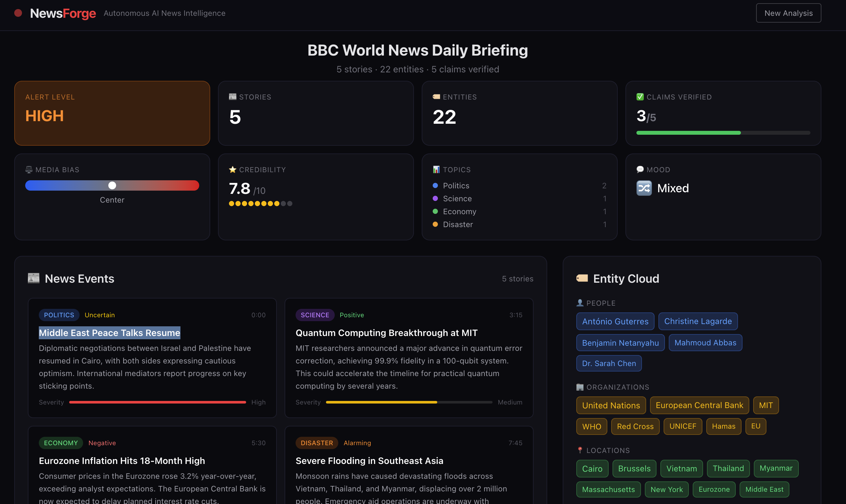Open the Quantum Computing Breakthrough at MIT story

[x=386, y=332]
